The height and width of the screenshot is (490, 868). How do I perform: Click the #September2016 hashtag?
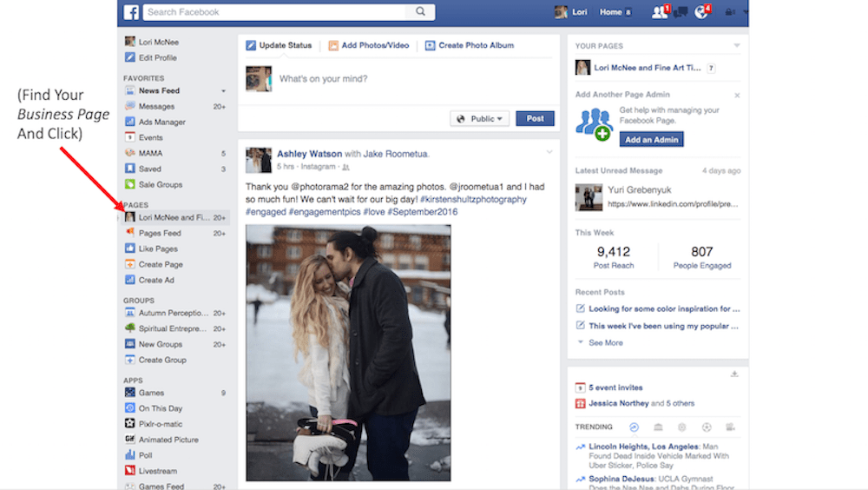coord(423,212)
